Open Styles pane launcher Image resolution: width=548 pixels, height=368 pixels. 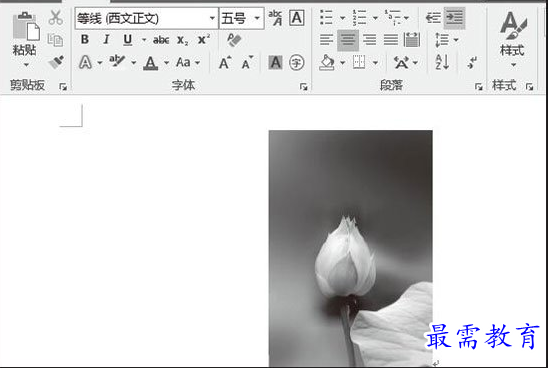(x=529, y=87)
